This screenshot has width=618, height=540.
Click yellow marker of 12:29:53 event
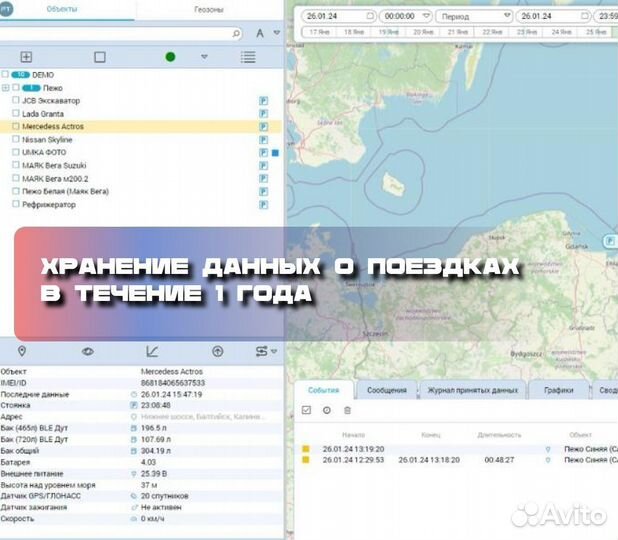306,460
